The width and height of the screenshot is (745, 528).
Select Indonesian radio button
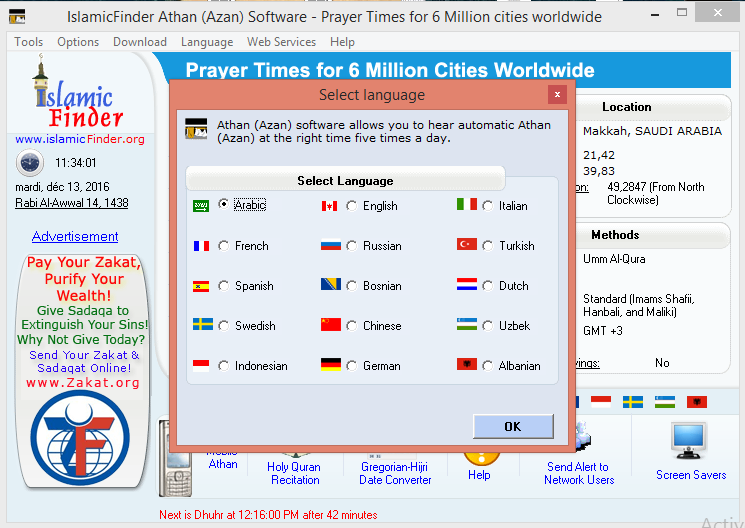[x=223, y=365]
